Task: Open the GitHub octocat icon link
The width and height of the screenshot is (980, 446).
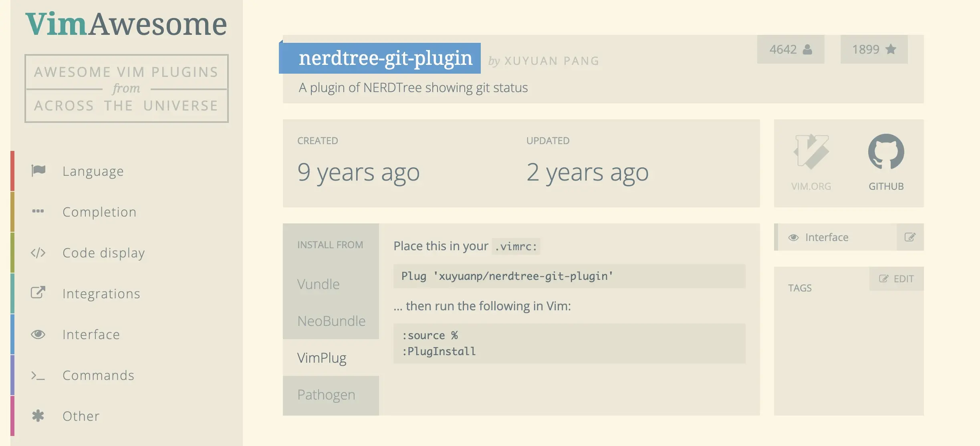Action: [x=886, y=152]
